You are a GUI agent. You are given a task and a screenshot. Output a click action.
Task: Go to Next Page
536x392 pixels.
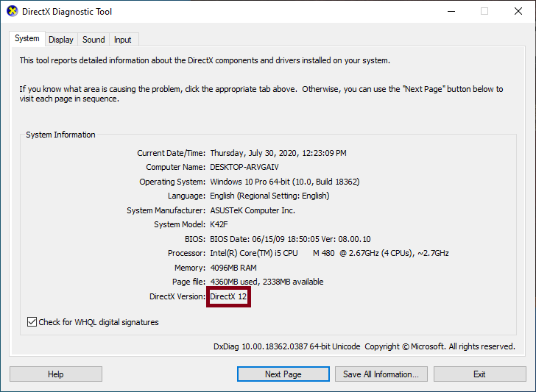tap(283, 374)
